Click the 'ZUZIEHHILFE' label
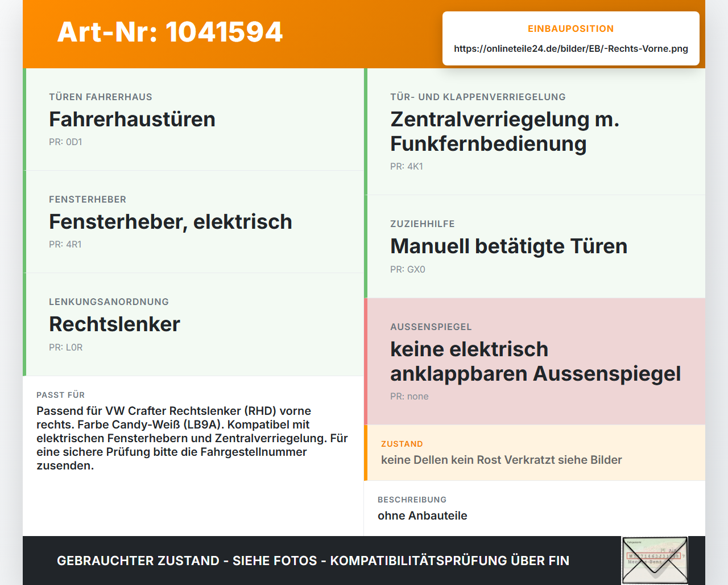Viewport: 728px width, 585px height. [x=423, y=224]
